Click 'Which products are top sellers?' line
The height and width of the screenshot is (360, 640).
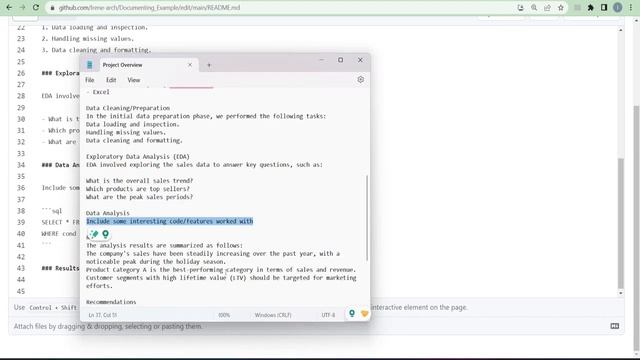(138, 189)
